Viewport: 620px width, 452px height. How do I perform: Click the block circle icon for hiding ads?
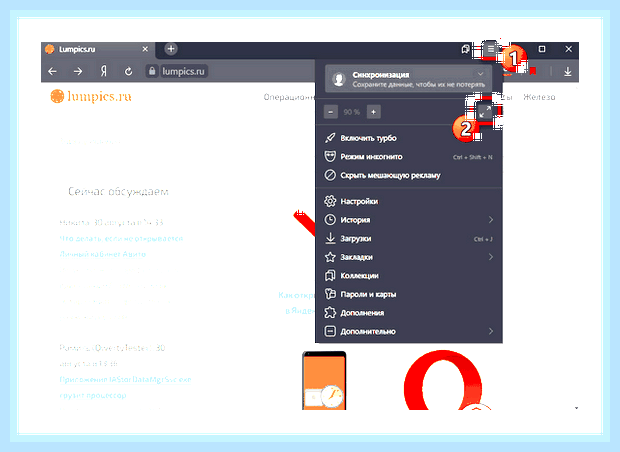click(x=330, y=175)
